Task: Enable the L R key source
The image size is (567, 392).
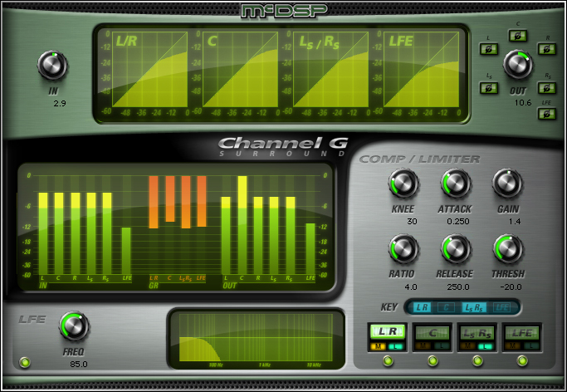Action: 422,307
